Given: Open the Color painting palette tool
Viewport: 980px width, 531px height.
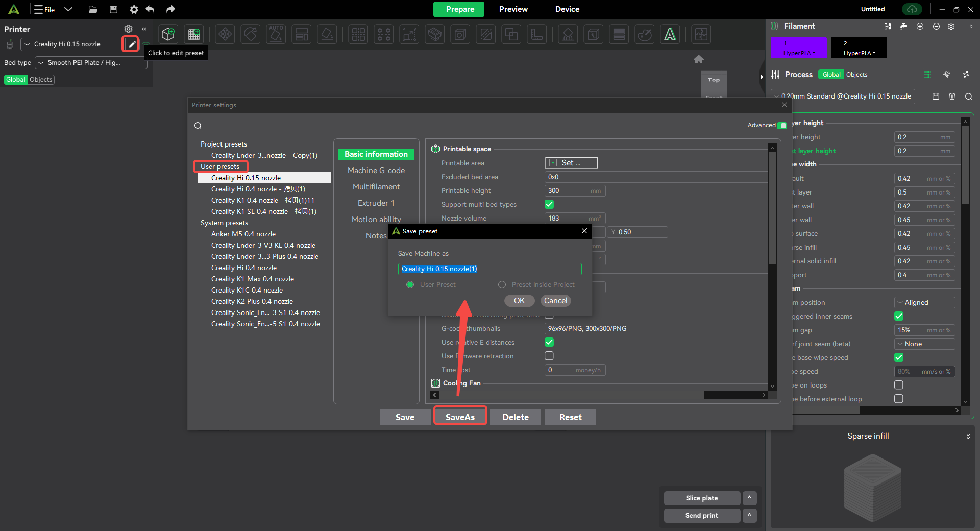Looking at the screenshot, I should click(645, 34).
